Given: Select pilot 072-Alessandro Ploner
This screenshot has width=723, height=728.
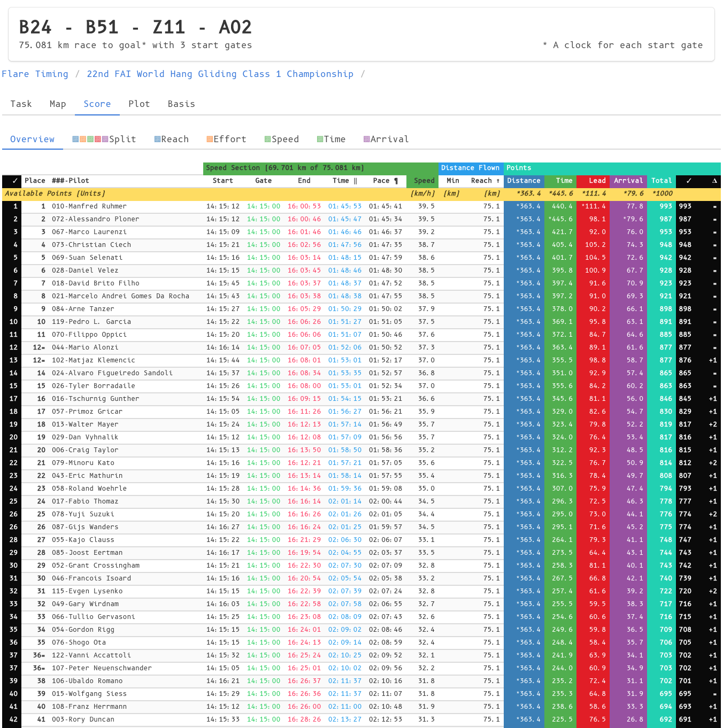Looking at the screenshot, I should pos(95,219).
